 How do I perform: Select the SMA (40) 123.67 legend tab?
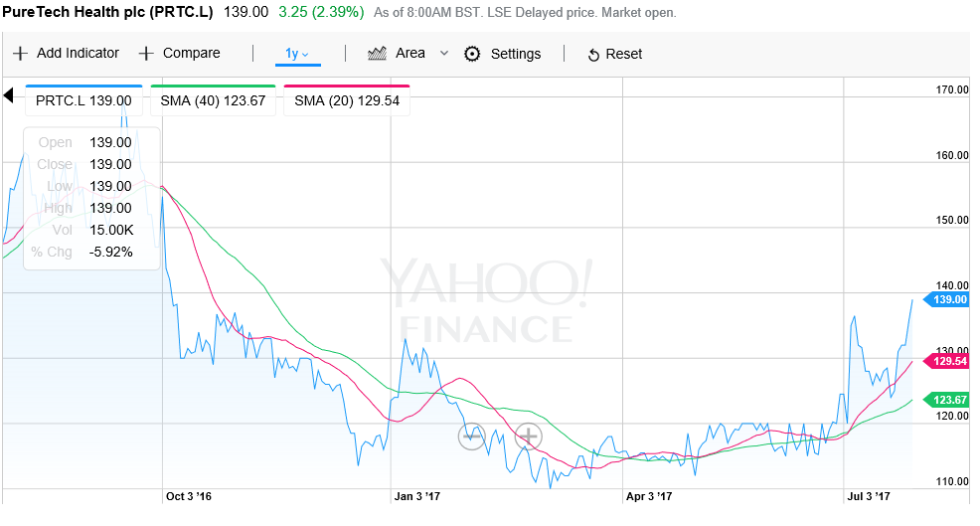coord(213,100)
